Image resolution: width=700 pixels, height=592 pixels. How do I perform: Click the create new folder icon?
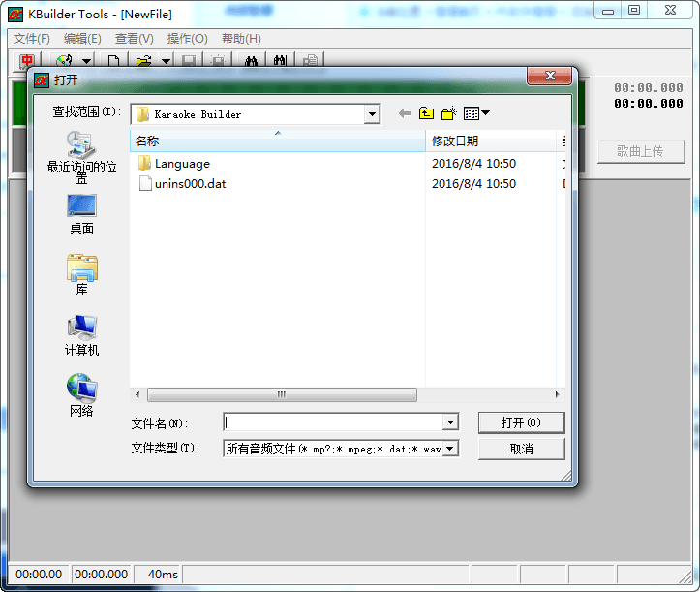coord(448,113)
